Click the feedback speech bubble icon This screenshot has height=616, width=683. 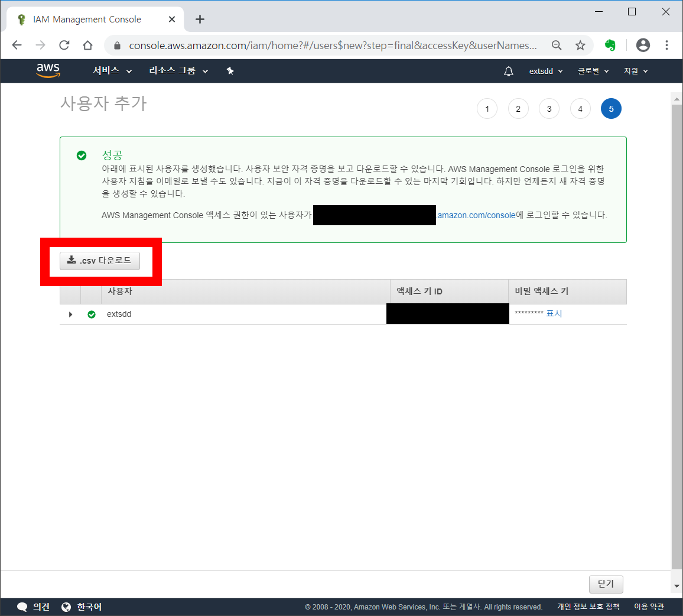coord(22,607)
